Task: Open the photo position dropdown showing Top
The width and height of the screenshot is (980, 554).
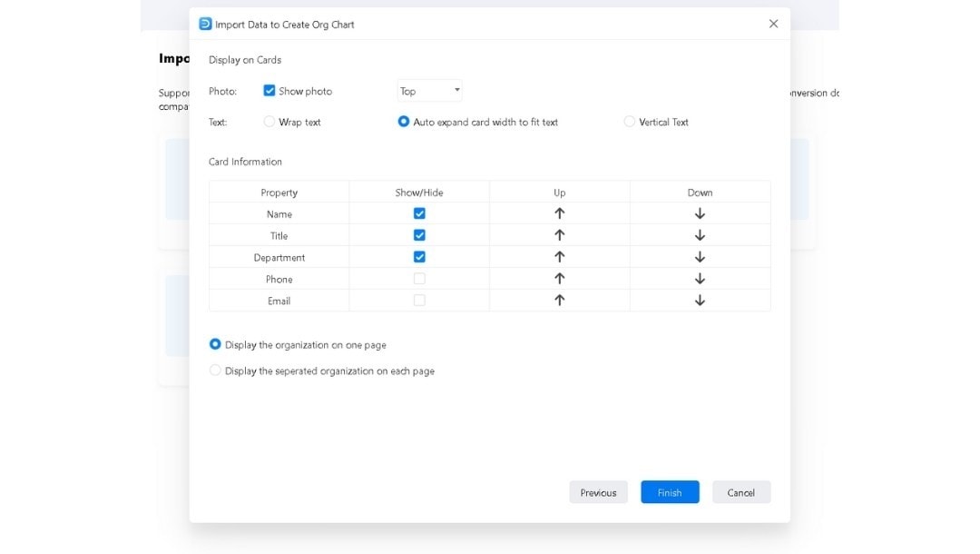Action: click(x=429, y=91)
